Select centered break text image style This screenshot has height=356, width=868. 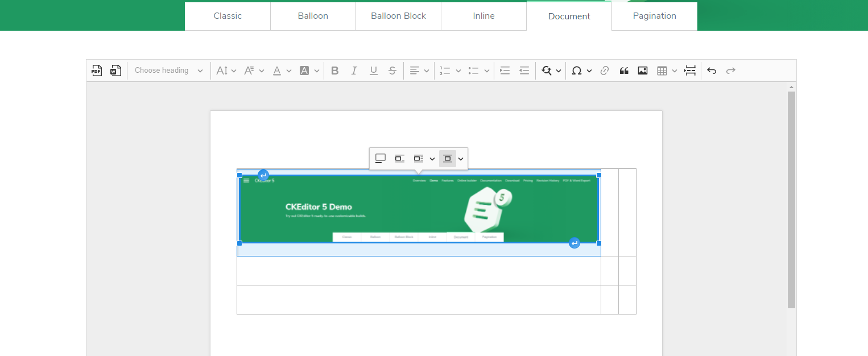pos(447,159)
